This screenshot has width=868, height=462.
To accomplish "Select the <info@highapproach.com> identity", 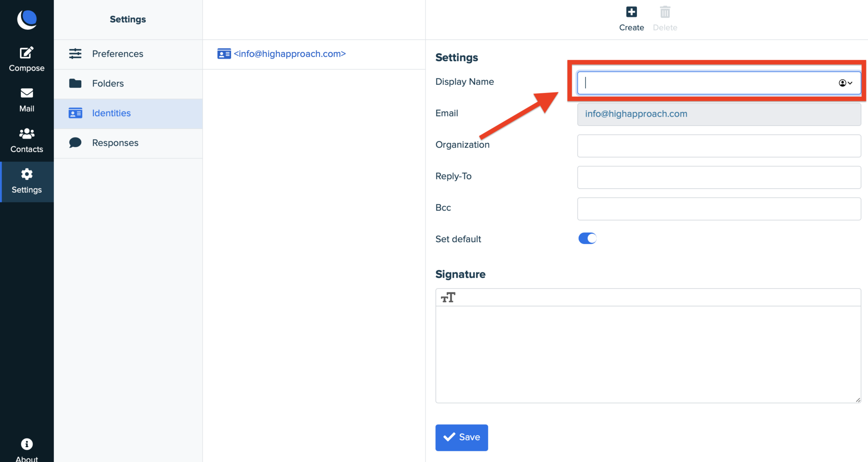I will click(314, 54).
